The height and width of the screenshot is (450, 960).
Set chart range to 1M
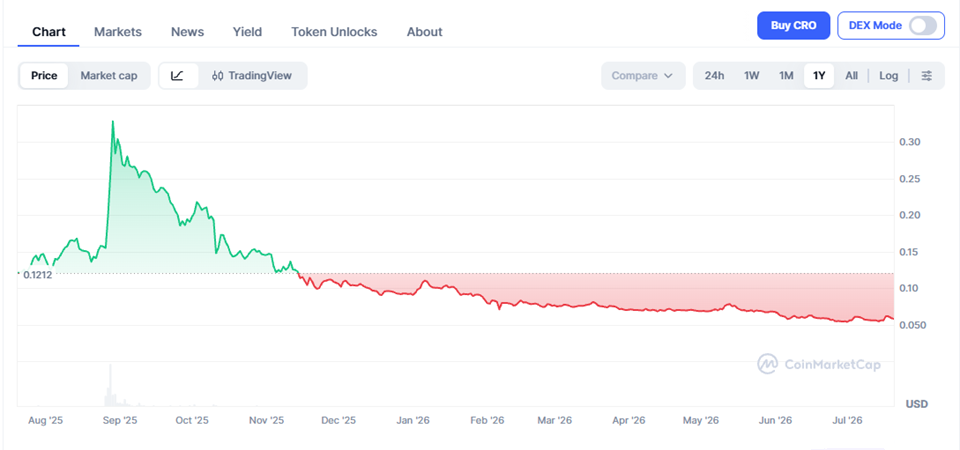point(786,76)
